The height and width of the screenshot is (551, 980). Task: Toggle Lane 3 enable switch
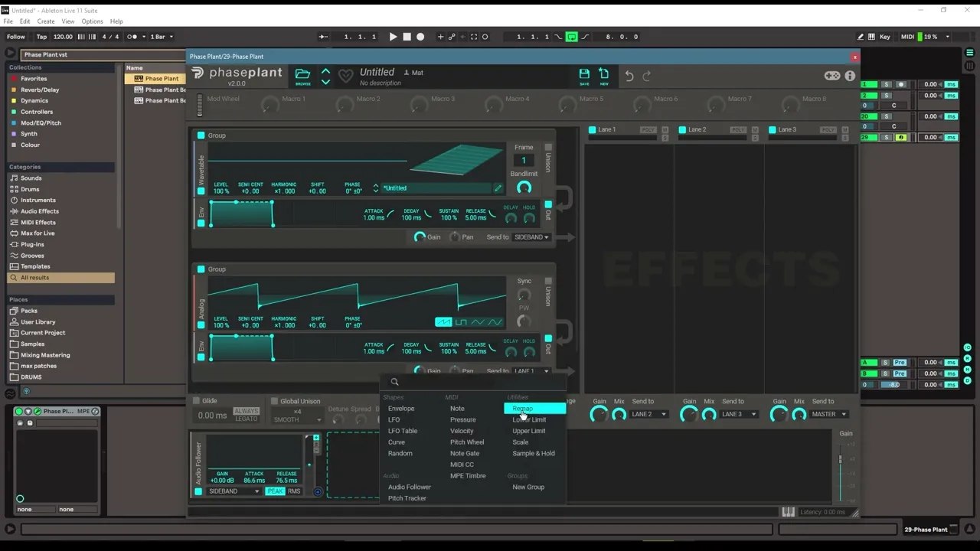point(773,130)
